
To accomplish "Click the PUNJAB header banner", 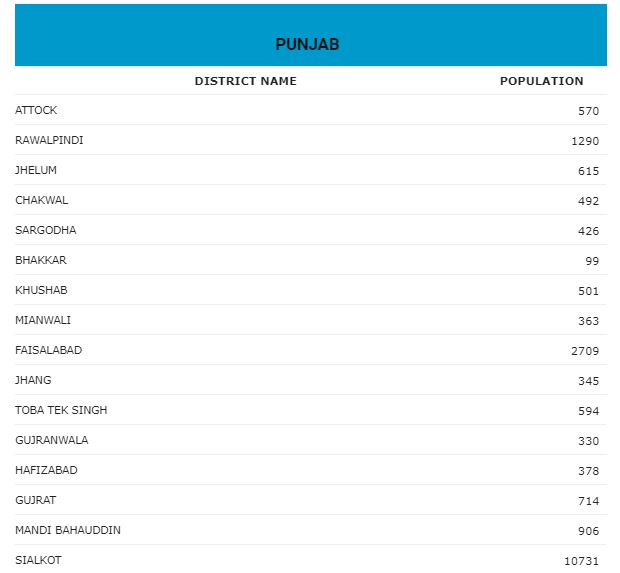I will (x=310, y=35).
